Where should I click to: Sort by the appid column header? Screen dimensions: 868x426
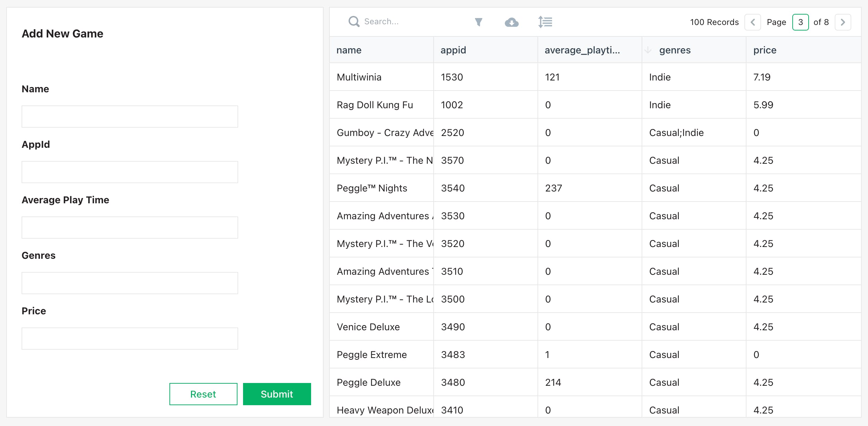[x=453, y=50]
